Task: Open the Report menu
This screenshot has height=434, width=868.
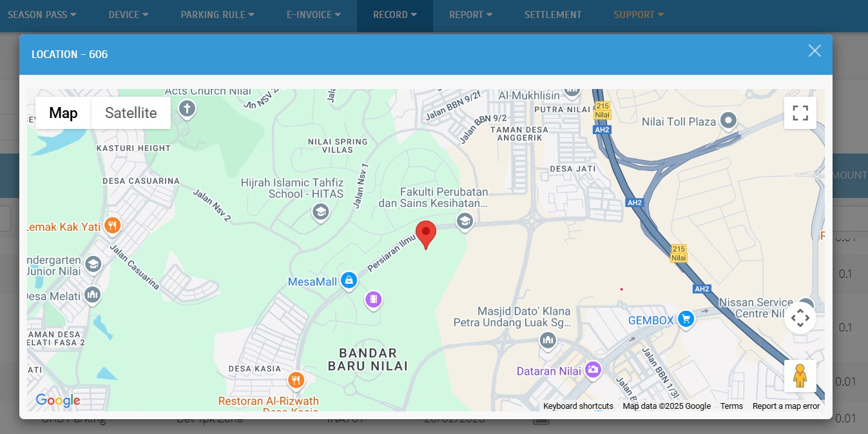Action: 470,15
